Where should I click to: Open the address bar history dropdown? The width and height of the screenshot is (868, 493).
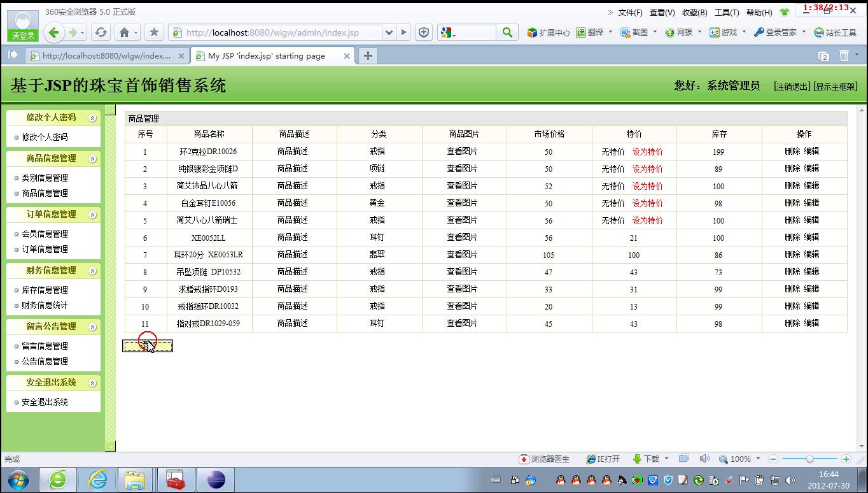click(x=389, y=32)
